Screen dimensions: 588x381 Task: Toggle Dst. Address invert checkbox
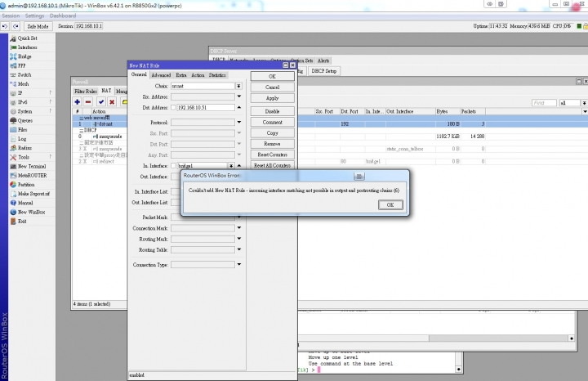(x=173, y=107)
